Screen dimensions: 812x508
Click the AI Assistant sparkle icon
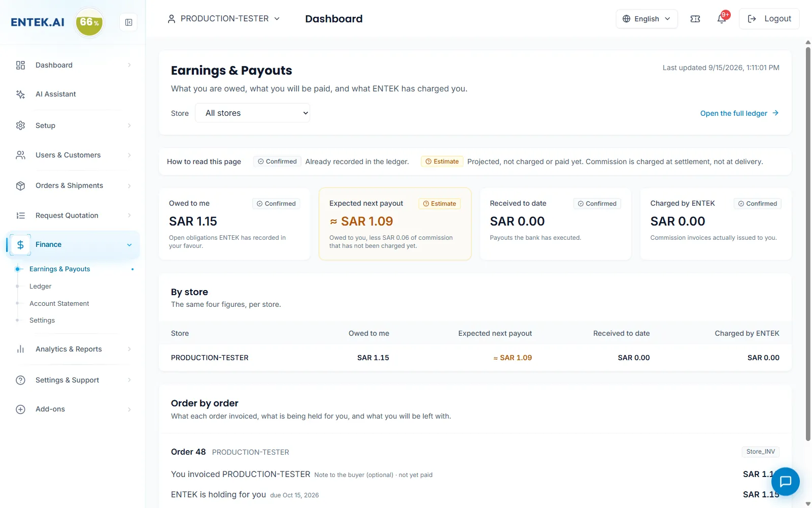[x=20, y=94]
